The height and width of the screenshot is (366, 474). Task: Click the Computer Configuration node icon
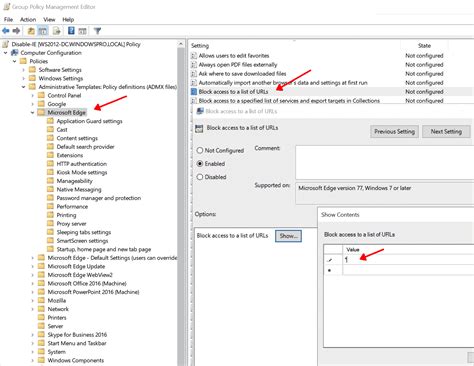[15, 53]
